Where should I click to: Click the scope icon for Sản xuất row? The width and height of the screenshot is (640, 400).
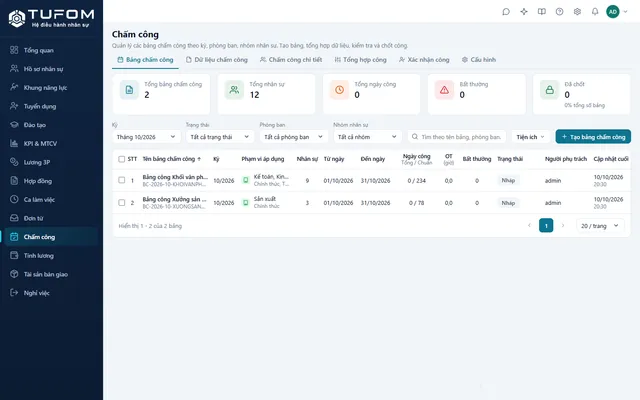(x=245, y=202)
